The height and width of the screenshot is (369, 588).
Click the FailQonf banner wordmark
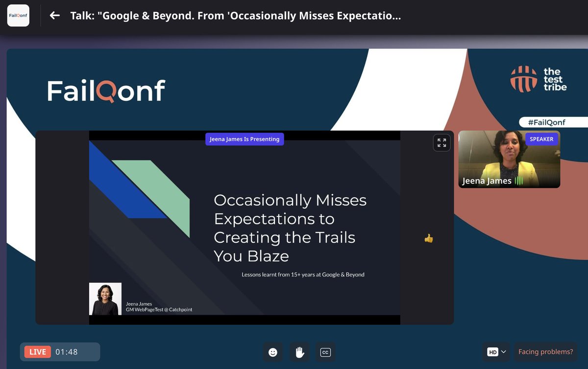106,91
